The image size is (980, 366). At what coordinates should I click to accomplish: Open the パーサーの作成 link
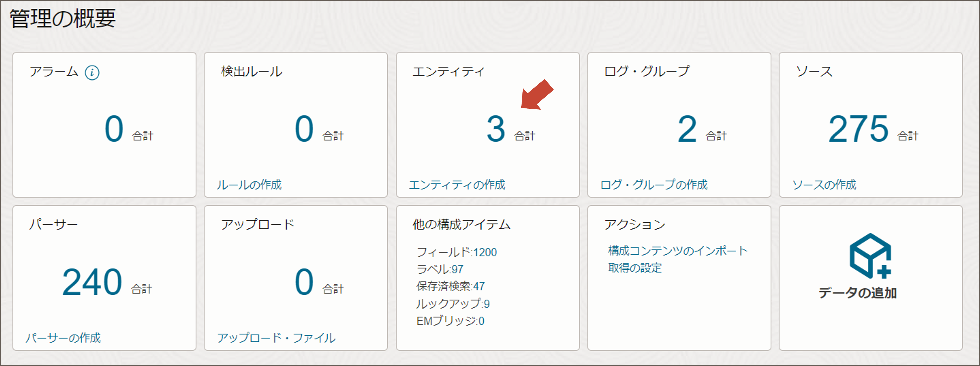coord(63,338)
